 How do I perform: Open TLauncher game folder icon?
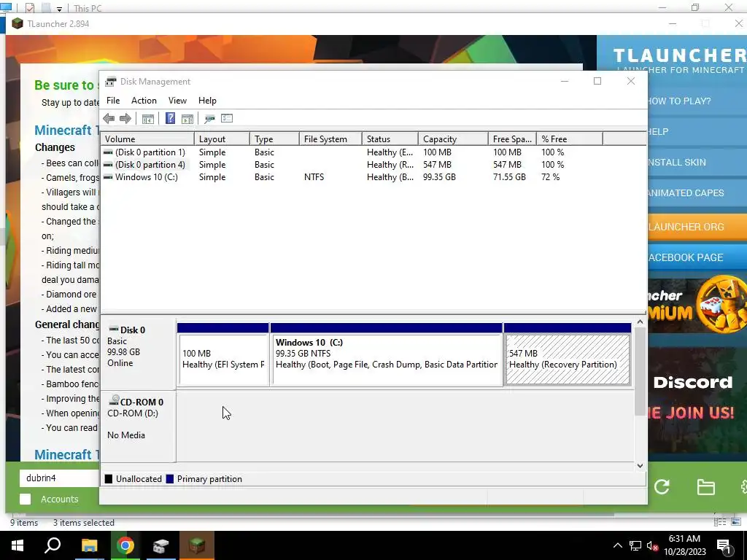click(x=705, y=487)
